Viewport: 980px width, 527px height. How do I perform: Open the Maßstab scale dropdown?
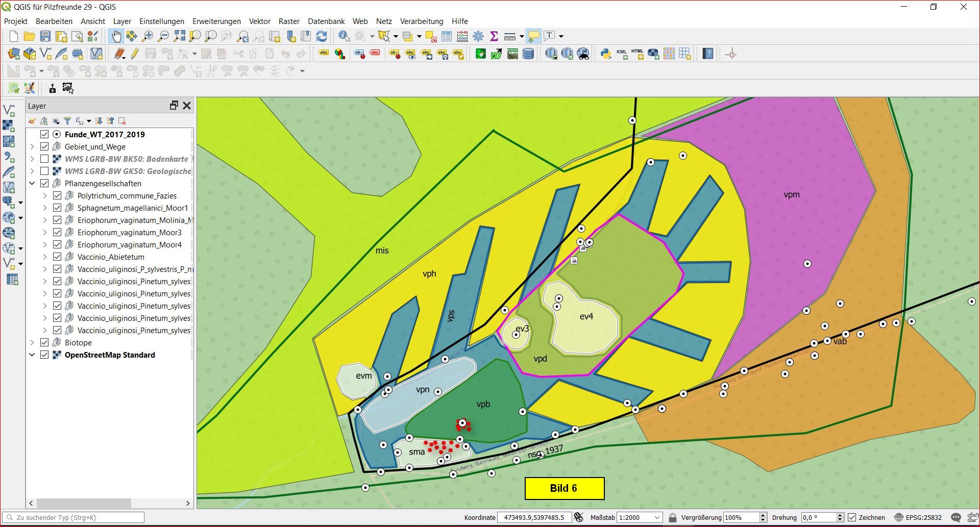pos(656,517)
